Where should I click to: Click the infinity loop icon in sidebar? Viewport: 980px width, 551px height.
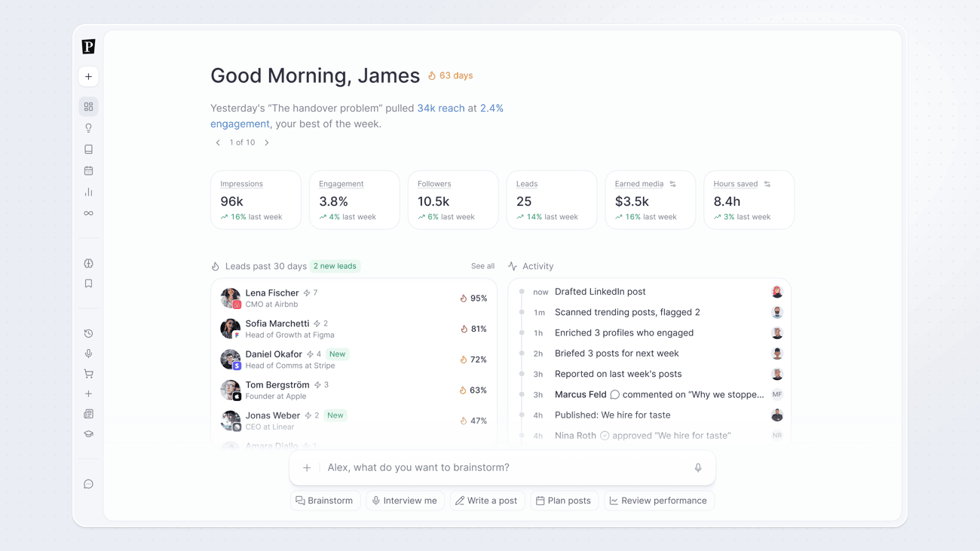click(88, 213)
